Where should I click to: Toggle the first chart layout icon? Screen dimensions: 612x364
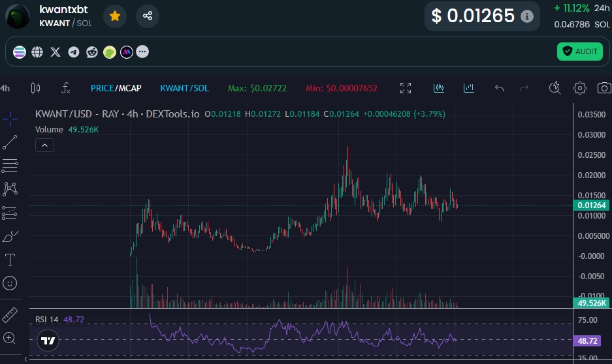tap(439, 88)
